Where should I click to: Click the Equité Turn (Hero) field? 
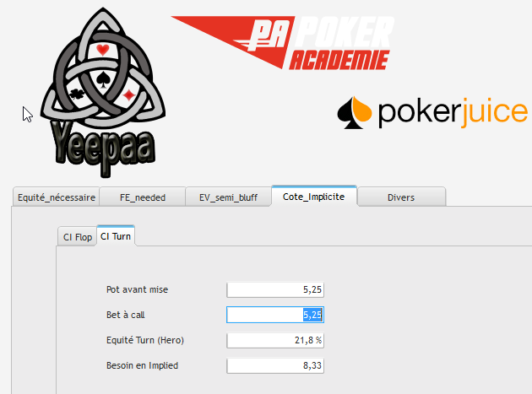[275, 340]
